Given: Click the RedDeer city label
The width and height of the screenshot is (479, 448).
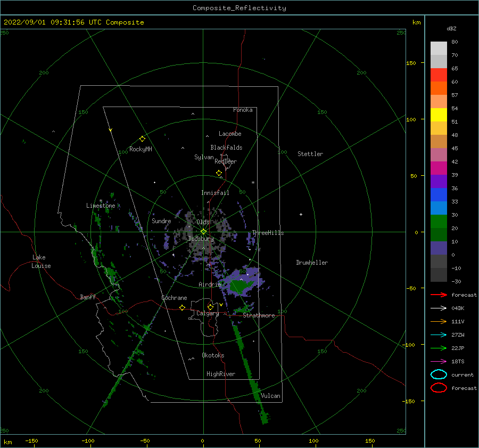Looking at the screenshot, I should pos(226,161).
